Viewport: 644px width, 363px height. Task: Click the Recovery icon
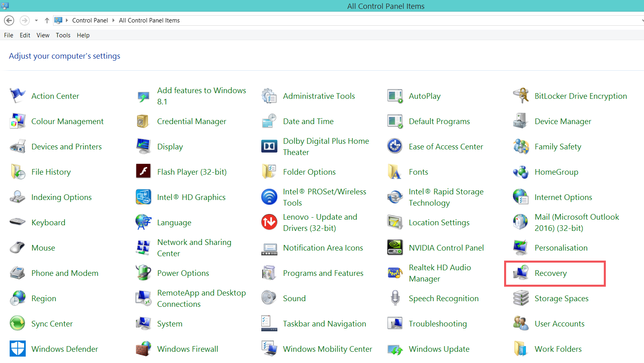[521, 273]
